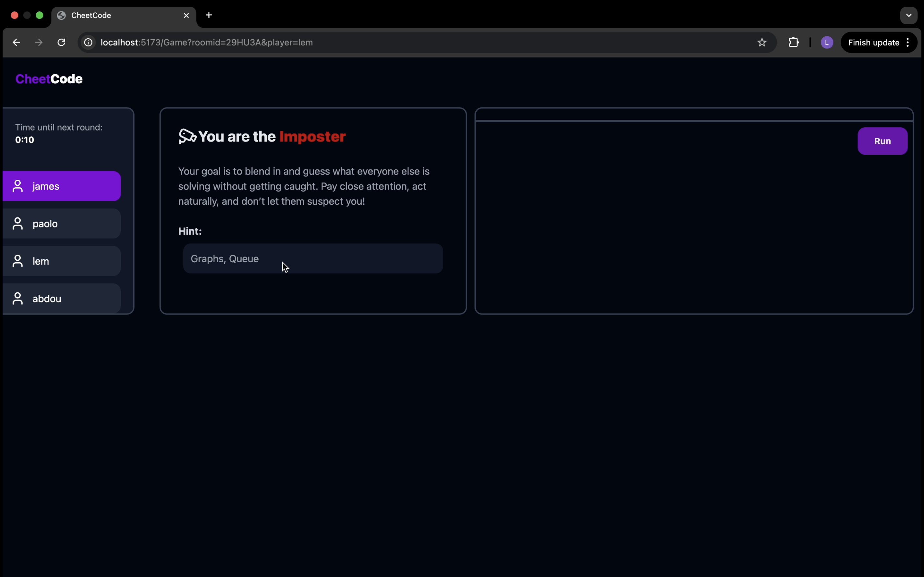Open the Chrome three-dot menu

pos(908,43)
